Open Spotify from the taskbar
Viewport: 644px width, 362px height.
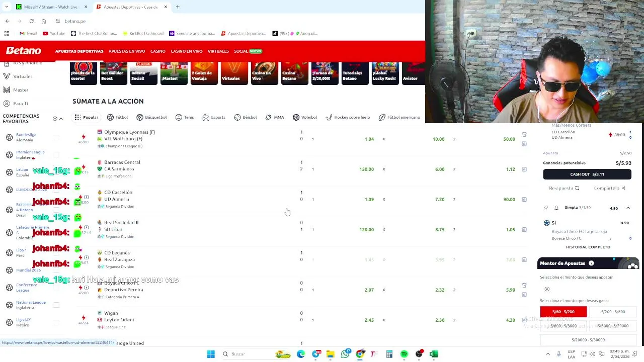point(404,354)
